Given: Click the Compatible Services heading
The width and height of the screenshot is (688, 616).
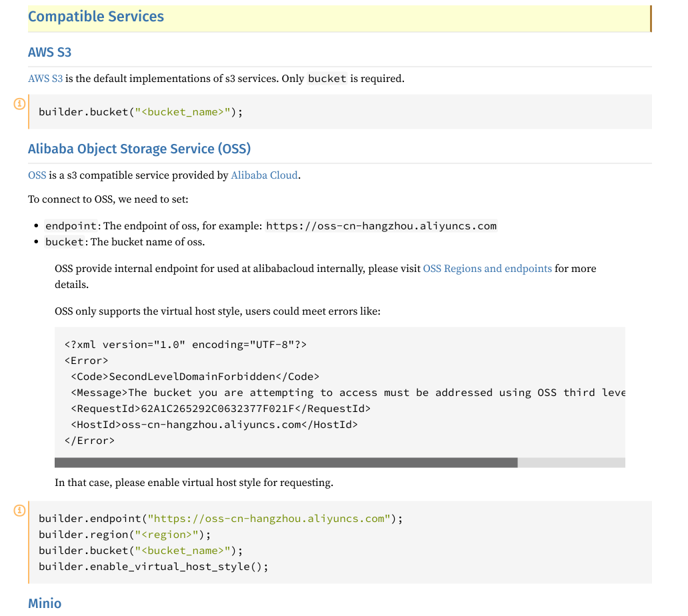Looking at the screenshot, I should click(x=95, y=17).
